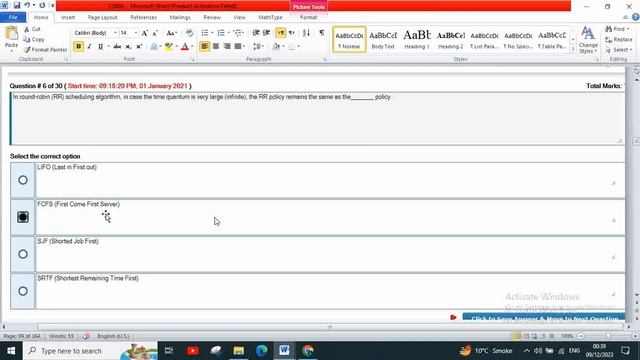Click the zoom slider in the status bar

608,336
